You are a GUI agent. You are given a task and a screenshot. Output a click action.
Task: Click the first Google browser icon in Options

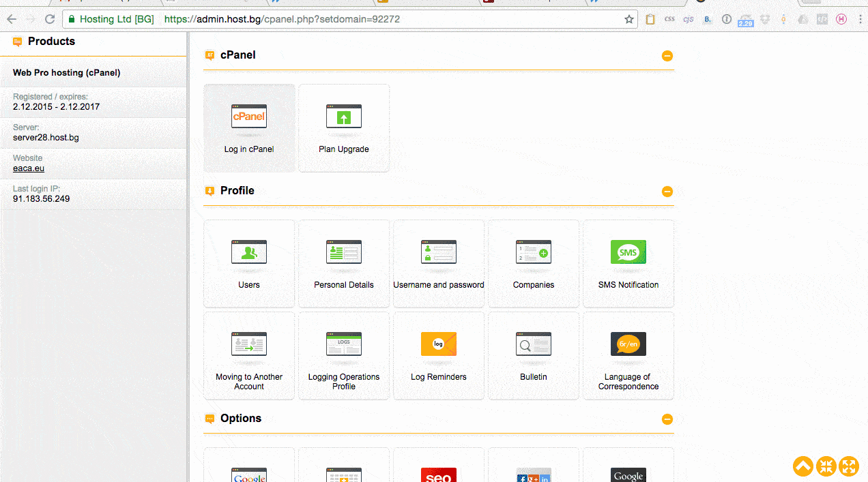249,475
